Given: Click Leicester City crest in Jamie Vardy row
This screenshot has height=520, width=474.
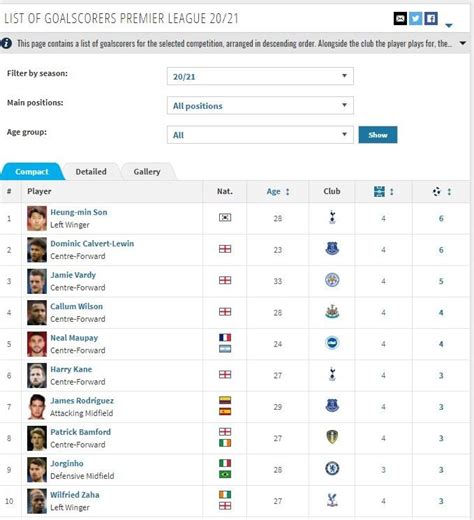Looking at the screenshot, I should 332,280.
